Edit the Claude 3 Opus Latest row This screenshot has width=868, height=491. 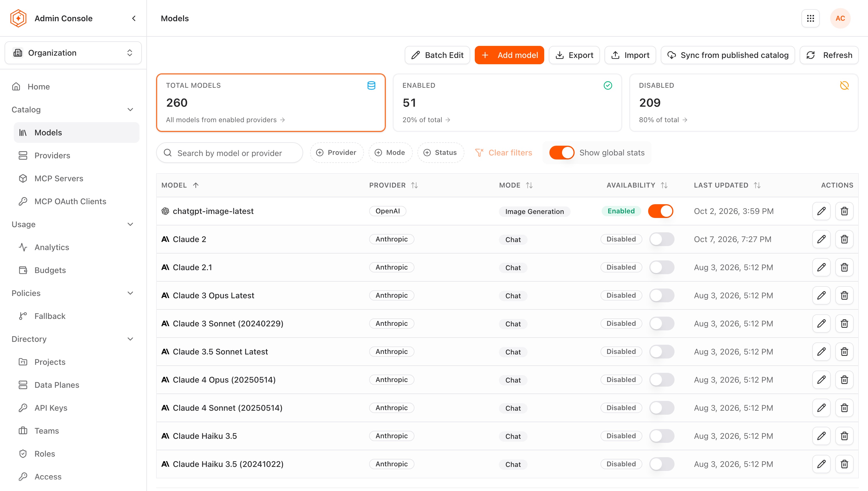click(821, 295)
